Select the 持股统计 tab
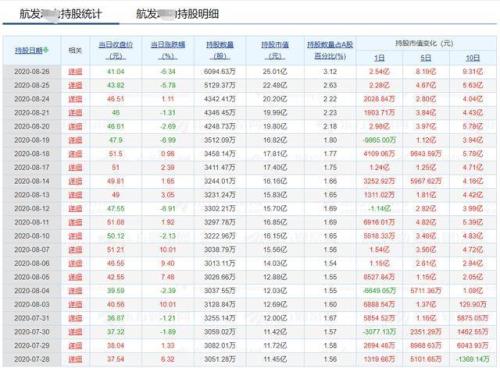The image size is (500, 368). tap(60, 14)
